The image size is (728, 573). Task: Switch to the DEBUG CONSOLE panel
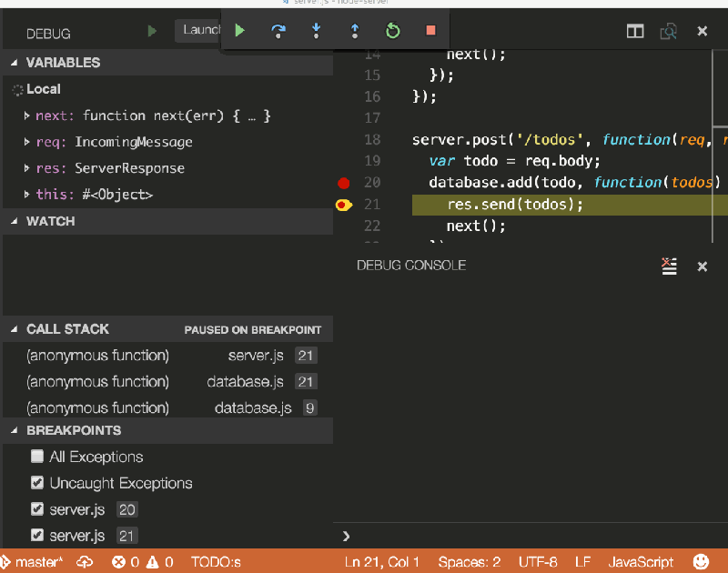[410, 266]
